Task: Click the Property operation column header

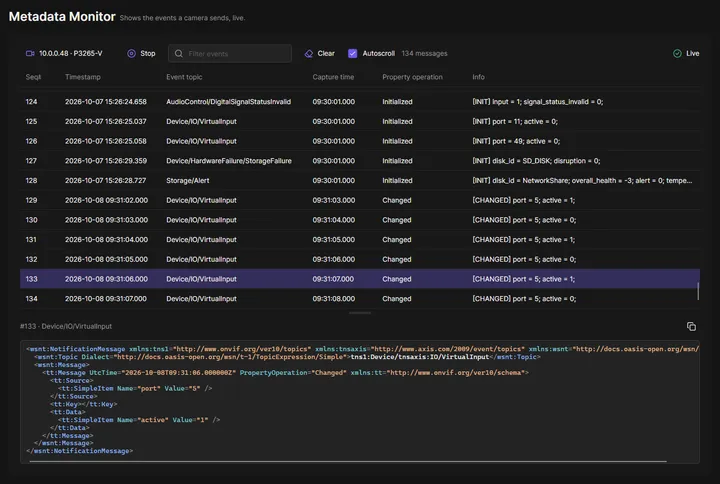Action: 412,77
